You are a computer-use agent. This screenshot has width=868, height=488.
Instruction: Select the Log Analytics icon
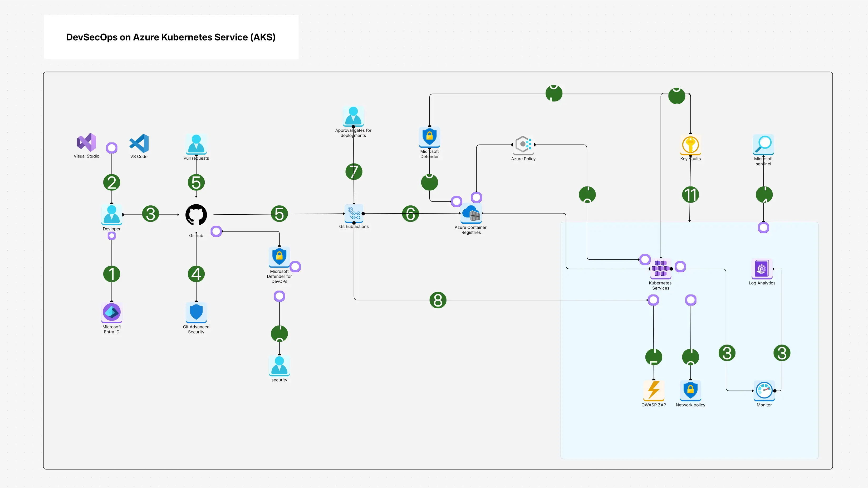(762, 268)
